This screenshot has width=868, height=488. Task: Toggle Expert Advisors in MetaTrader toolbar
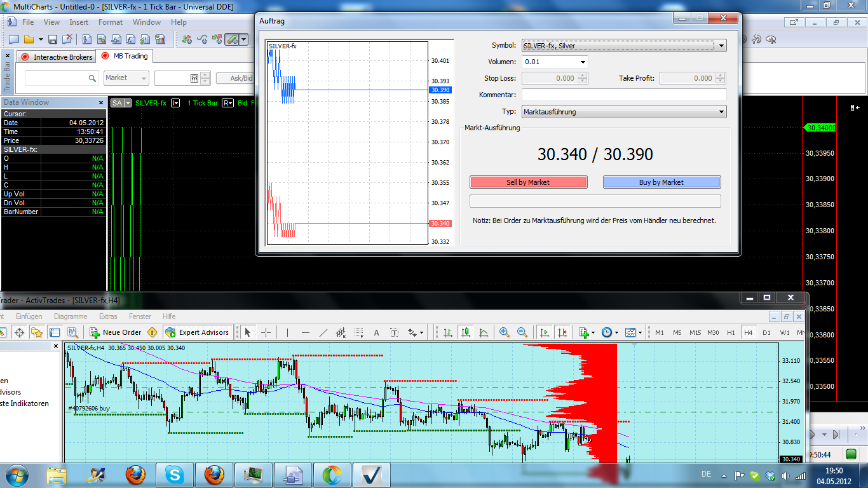196,332
